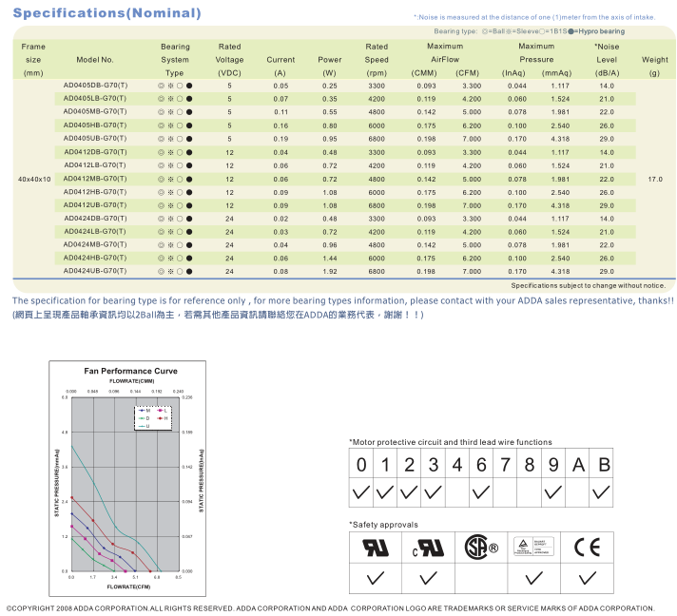Click the current value '0.11'

[280, 112]
